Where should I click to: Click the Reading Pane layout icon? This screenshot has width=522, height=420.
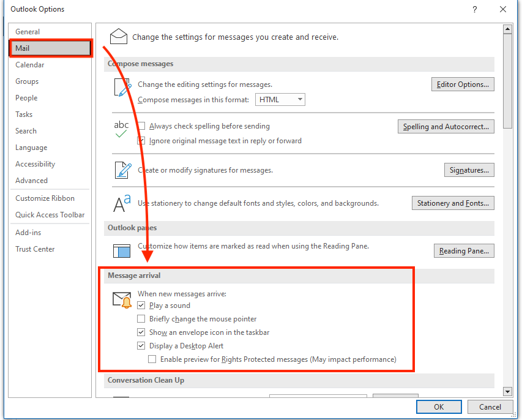[x=122, y=251]
